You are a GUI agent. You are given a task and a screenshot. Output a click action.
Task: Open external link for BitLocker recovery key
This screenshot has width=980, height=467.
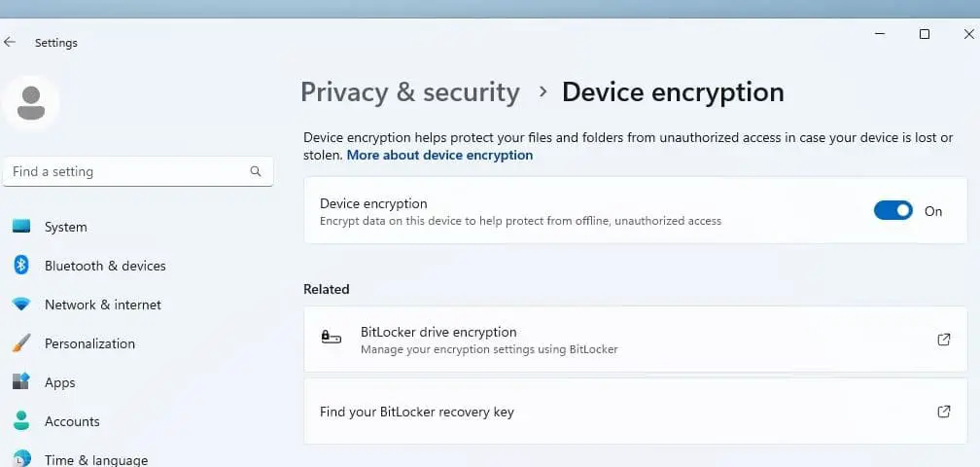coord(943,412)
